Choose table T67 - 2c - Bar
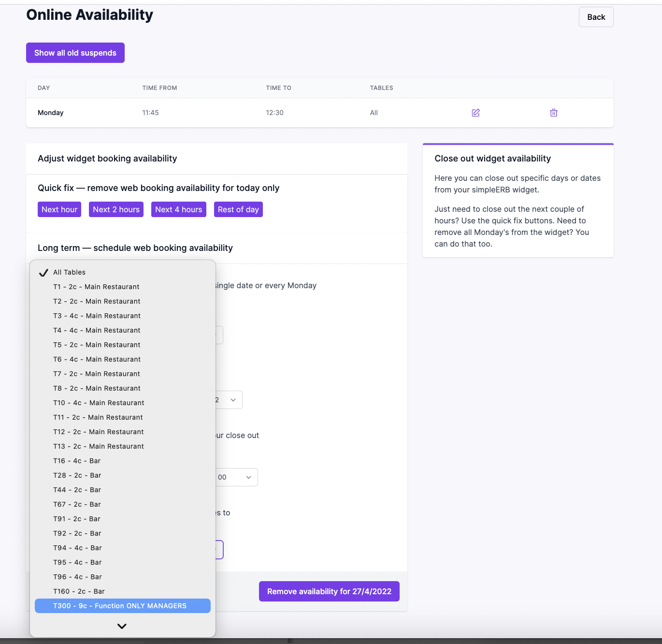 (x=123, y=504)
